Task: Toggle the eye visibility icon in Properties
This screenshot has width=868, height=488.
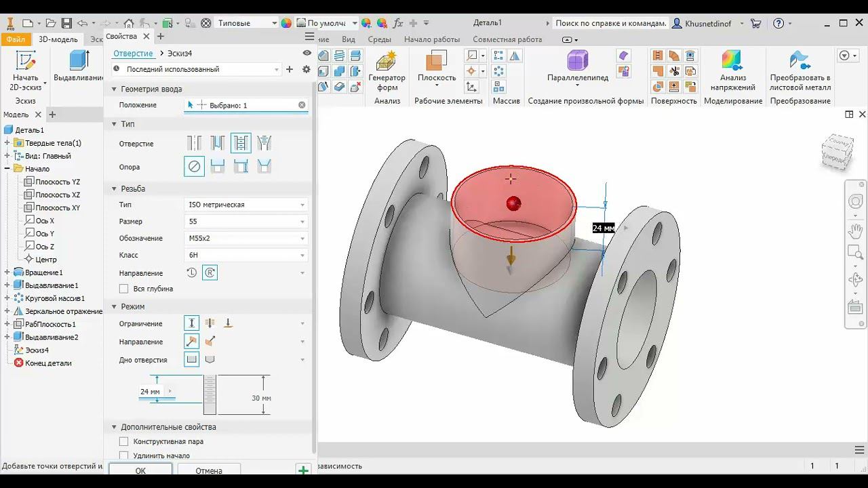Action: pos(307,53)
